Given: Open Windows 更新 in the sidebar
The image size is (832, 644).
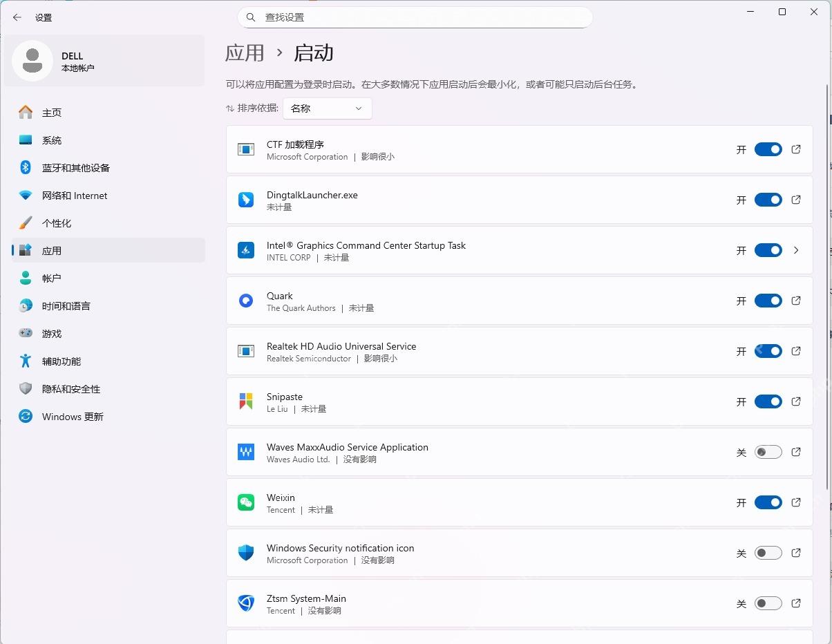Looking at the screenshot, I should tap(108, 416).
